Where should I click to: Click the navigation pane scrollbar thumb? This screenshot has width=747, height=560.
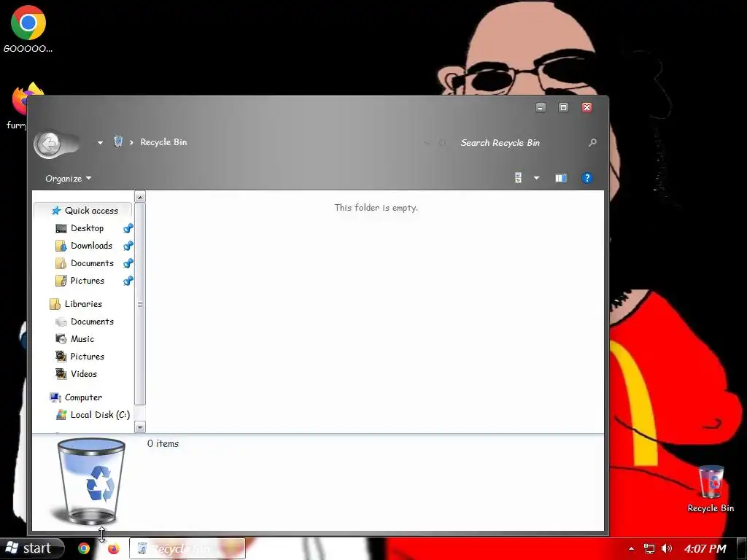point(139,304)
